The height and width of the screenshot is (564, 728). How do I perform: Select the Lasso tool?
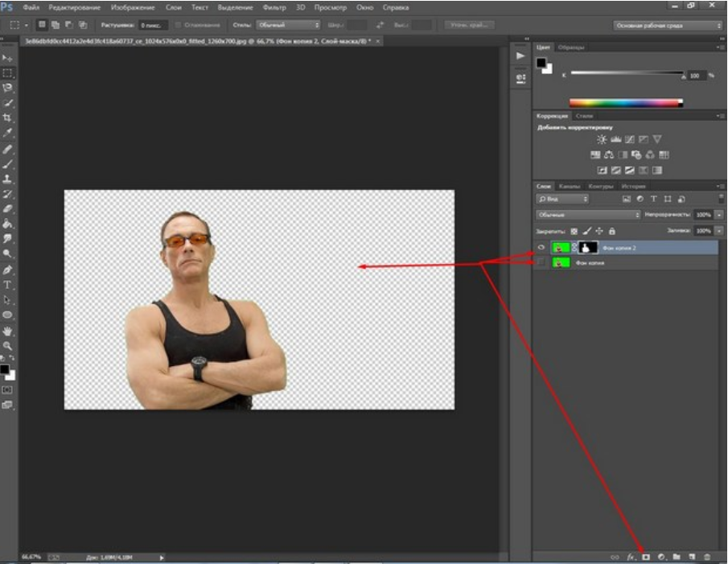pos(7,88)
